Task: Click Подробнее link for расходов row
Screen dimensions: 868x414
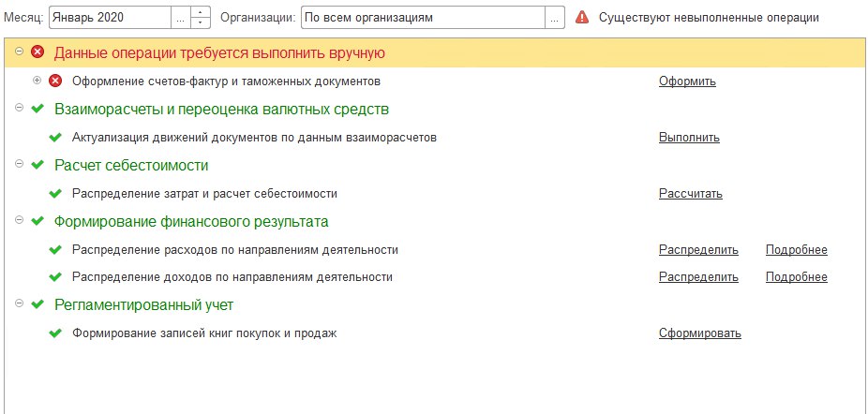Action: 797,249
